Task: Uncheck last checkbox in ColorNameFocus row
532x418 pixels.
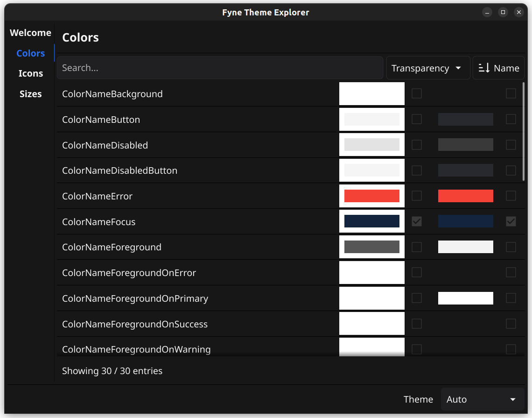Action: point(511,221)
